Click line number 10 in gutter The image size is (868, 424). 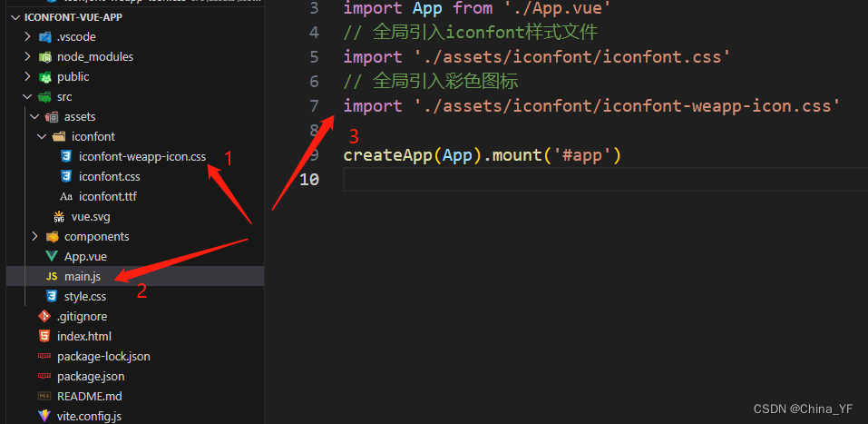pos(309,179)
